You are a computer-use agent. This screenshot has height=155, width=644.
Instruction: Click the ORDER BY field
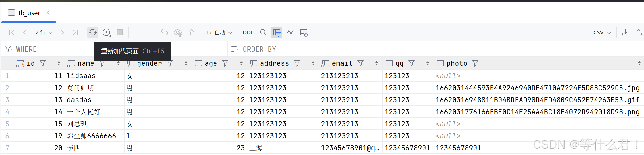coord(436,49)
